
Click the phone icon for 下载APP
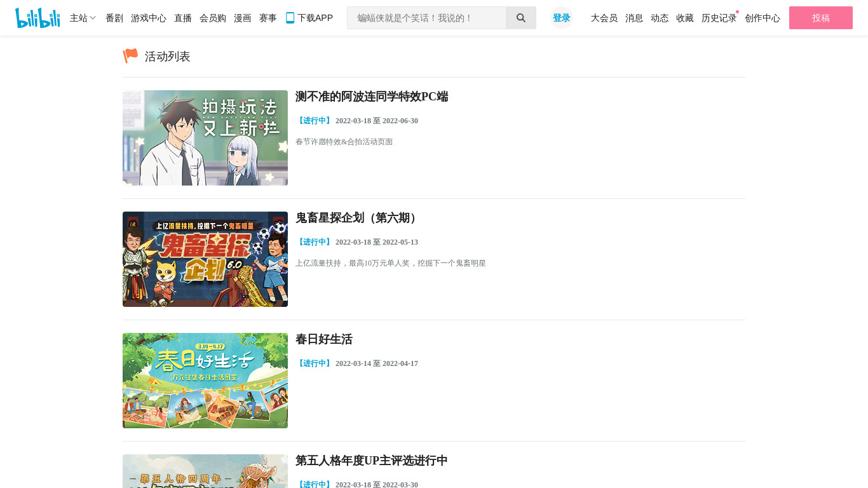[290, 18]
